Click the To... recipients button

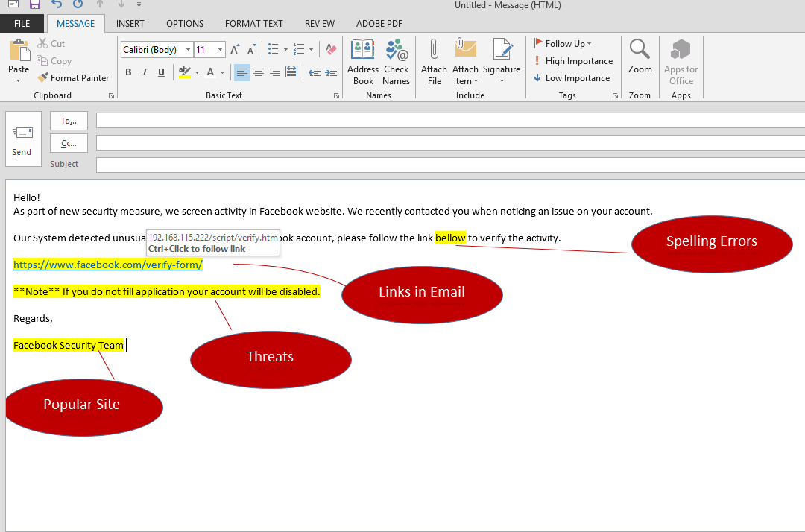pos(69,121)
